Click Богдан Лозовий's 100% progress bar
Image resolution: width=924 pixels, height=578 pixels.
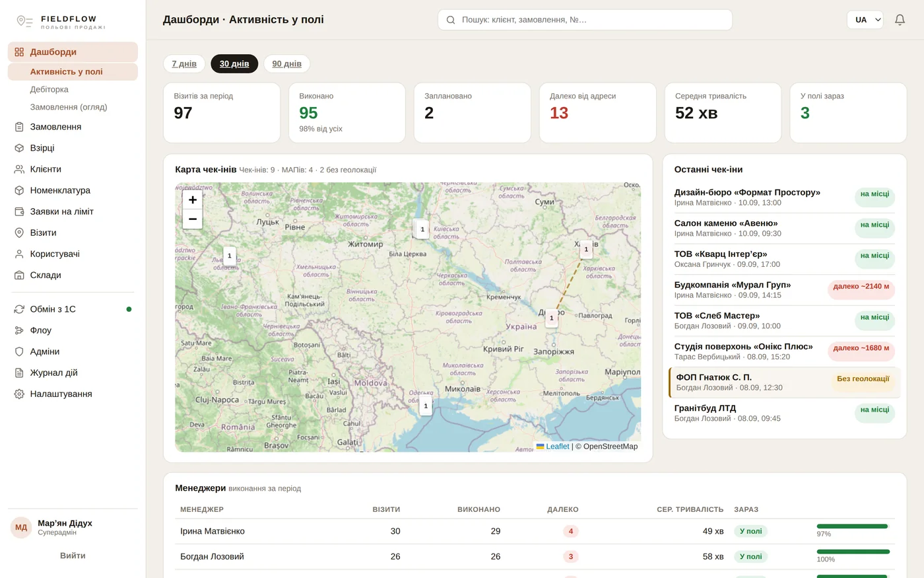[x=853, y=552]
